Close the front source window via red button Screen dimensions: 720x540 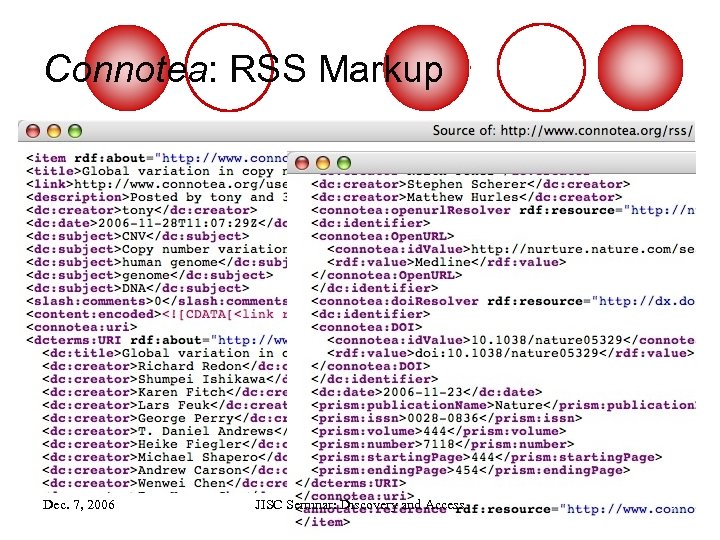click(x=302, y=163)
